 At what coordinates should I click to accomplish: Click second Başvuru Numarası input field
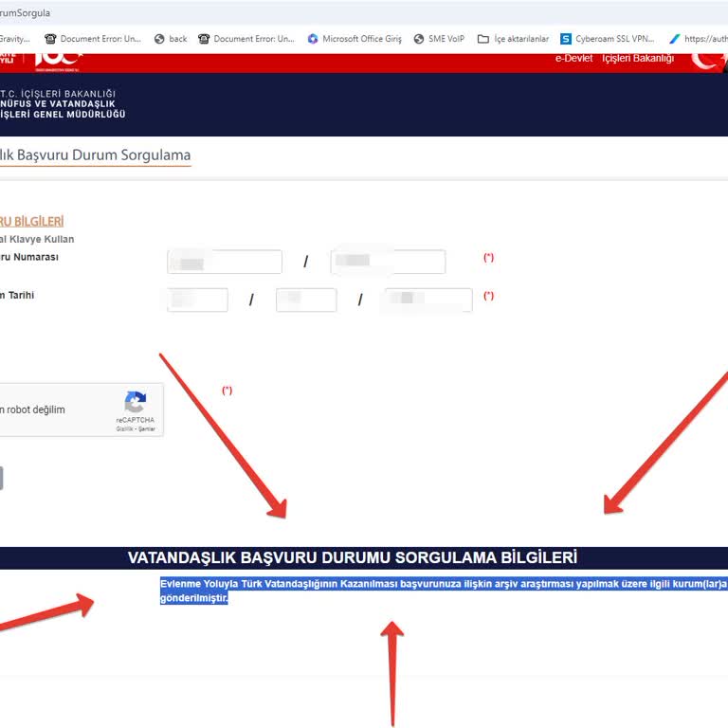388,262
